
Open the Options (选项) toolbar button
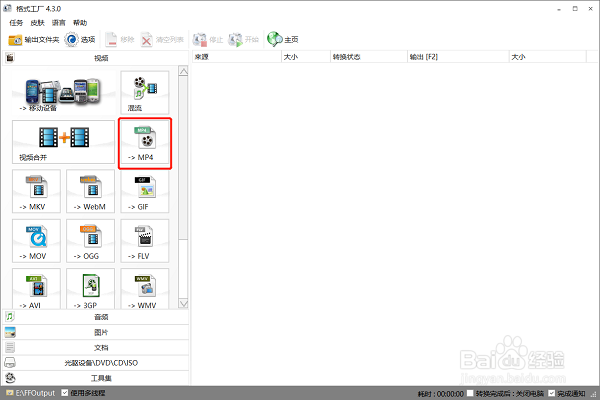point(80,39)
